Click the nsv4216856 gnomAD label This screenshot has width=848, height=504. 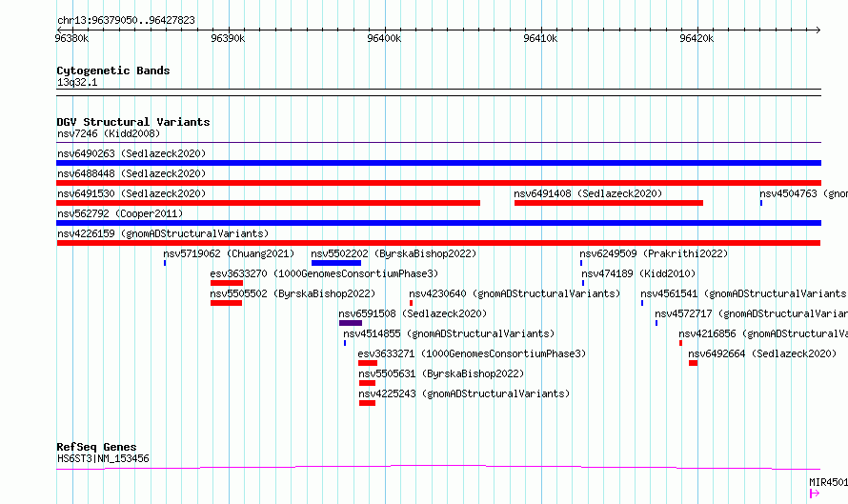(763, 333)
